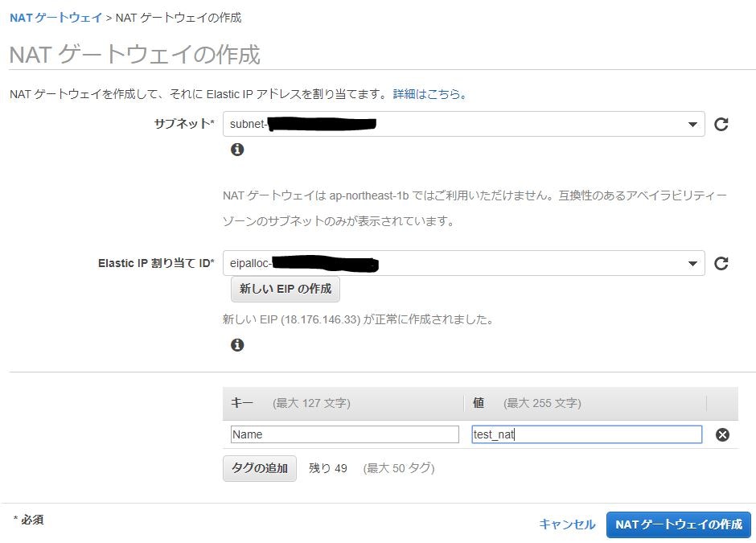
Task: Go to NAT ゲートウェイ breadcrumb link
Action: click(56, 18)
